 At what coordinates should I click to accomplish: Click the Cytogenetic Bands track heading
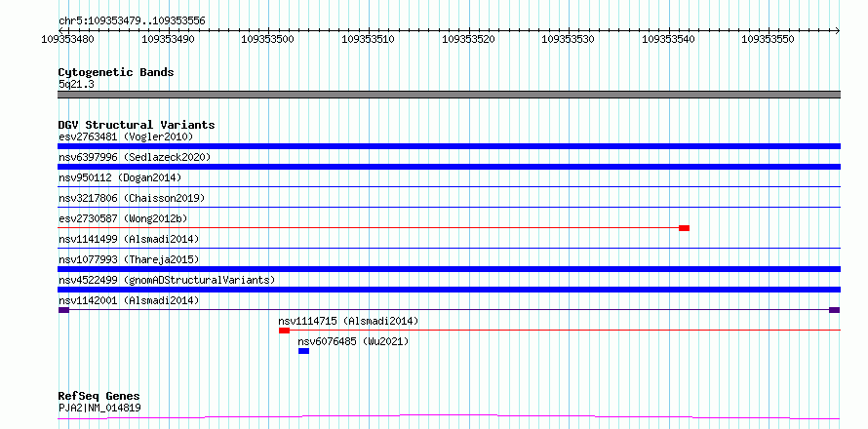[116, 72]
